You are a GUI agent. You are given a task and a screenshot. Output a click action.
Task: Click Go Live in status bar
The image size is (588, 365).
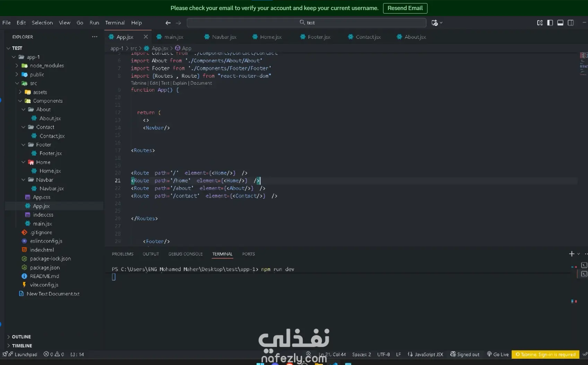(x=498, y=354)
